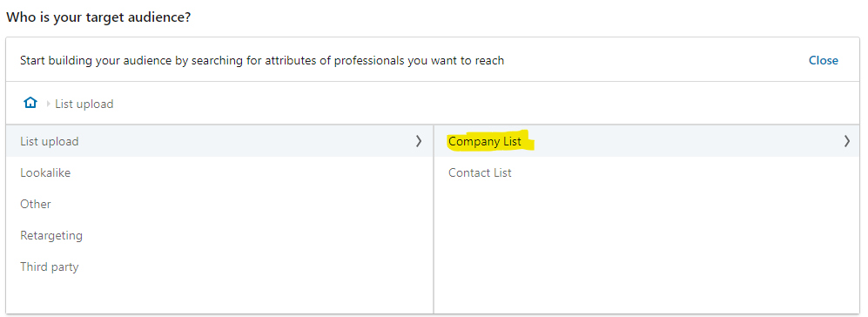Select the List upload category row
The image size is (868, 317).
(x=219, y=141)
